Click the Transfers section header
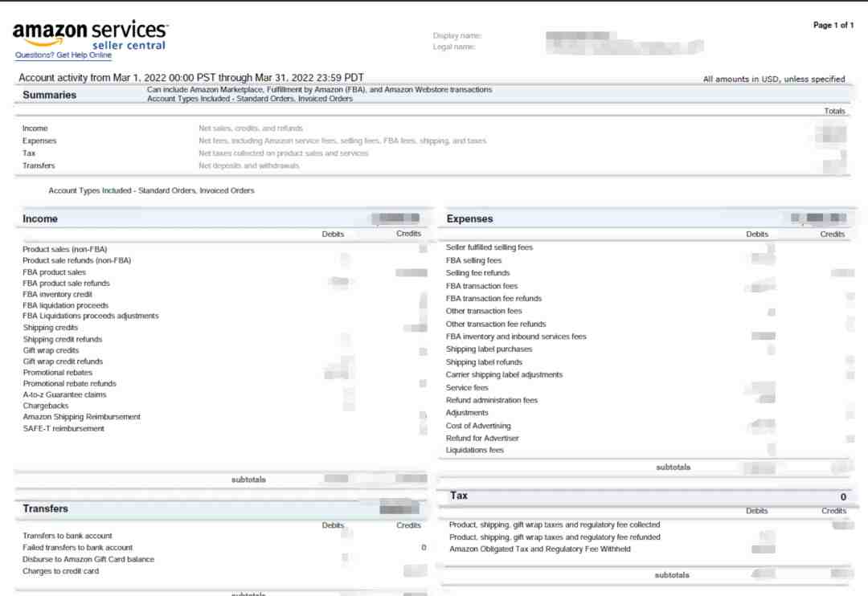Screen dimensions: 868x596 coord(45,508)
